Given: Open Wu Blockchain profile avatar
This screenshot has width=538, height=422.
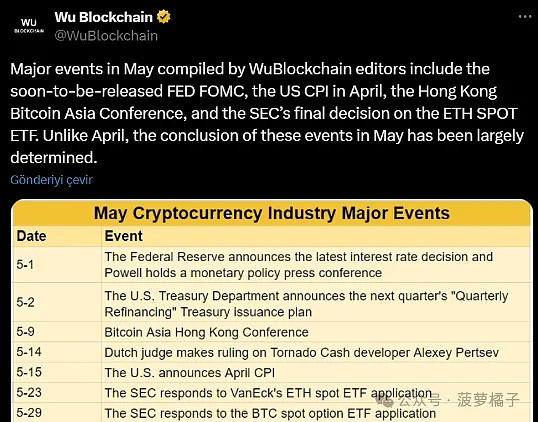Looking at the screenshot, I should click(29, 26).
